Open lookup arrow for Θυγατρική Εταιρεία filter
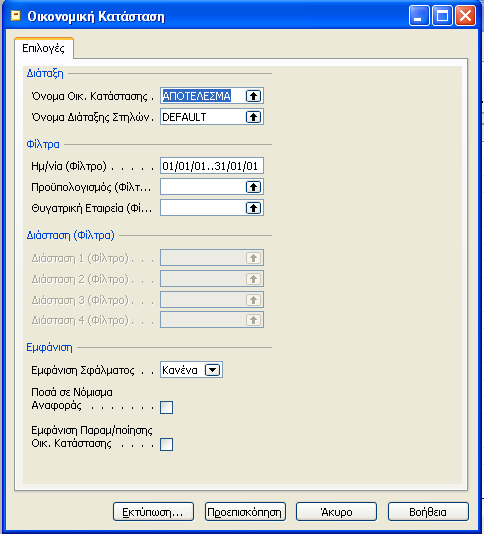Screen dimensions: 484x534 [x=253, y=208]
